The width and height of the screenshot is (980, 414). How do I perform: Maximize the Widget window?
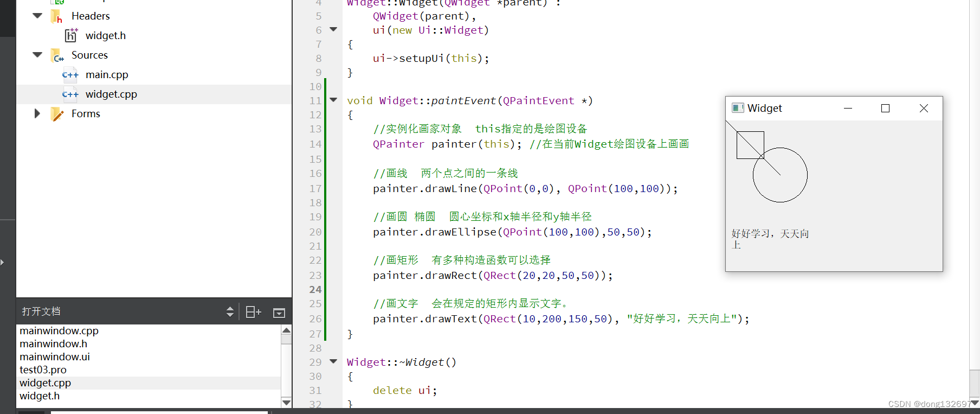[x=886, y=109]
